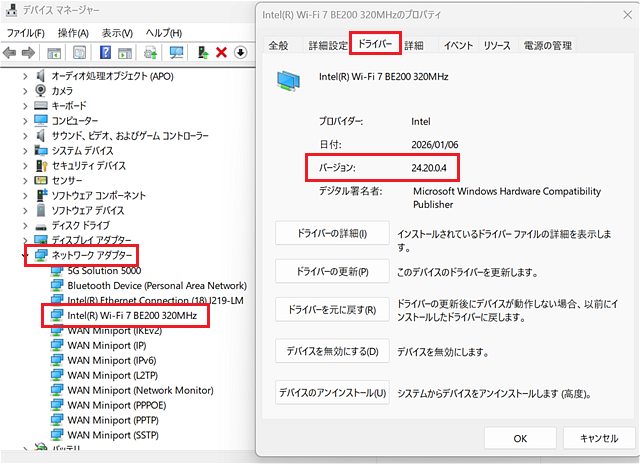Open the 操作(A) menu

(x=73, y=33)
